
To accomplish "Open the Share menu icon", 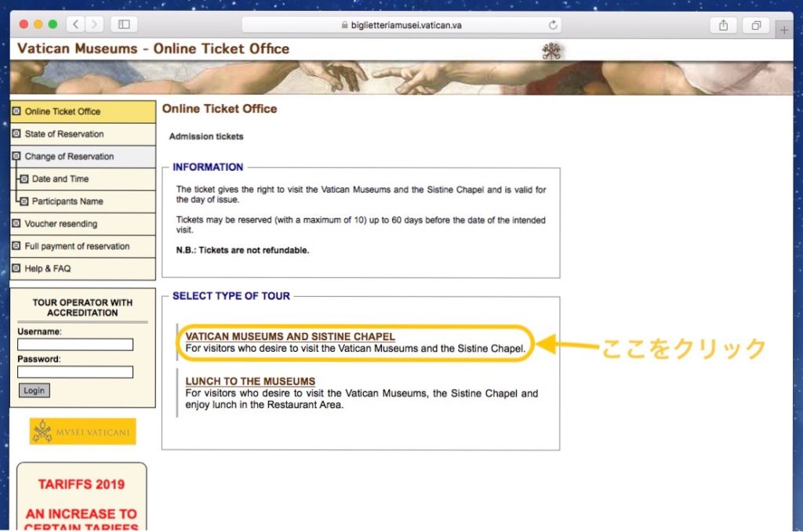I will tap(723, 24).
